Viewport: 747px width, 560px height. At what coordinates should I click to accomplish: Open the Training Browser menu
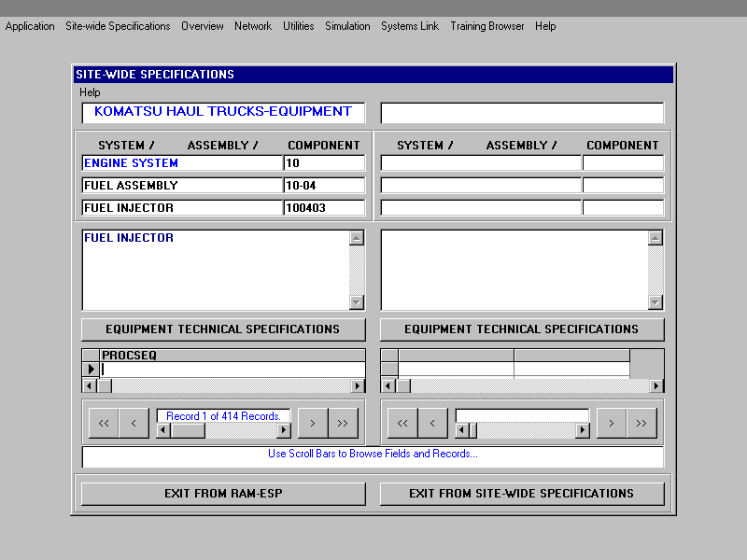click(x=486, y=26)
